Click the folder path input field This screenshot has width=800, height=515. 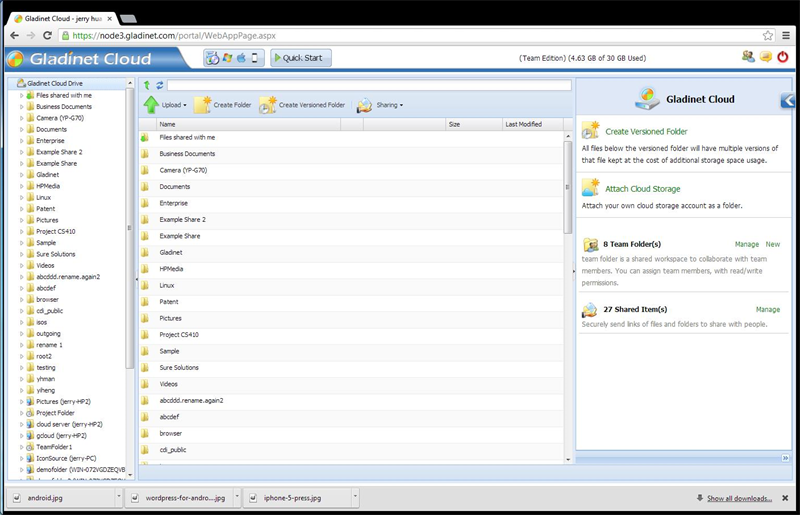point(369,85)
